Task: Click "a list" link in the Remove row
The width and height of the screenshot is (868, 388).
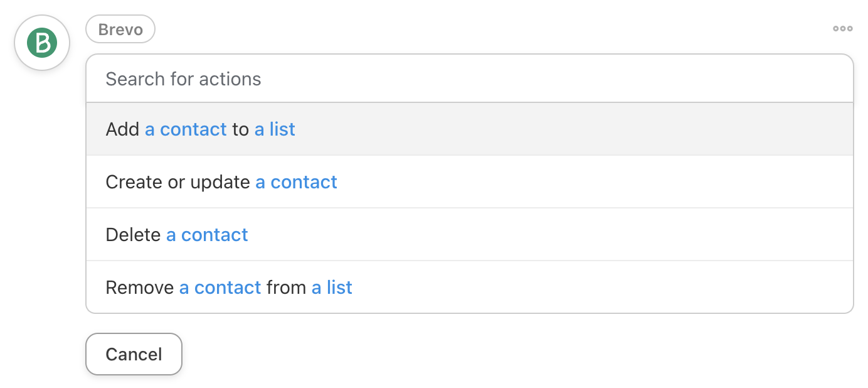Action: (x=332, y=288)
